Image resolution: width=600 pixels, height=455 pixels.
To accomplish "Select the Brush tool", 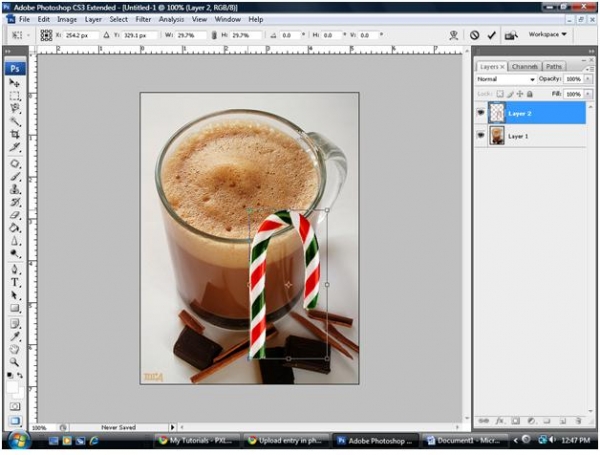I will click(x=15, y=177).
